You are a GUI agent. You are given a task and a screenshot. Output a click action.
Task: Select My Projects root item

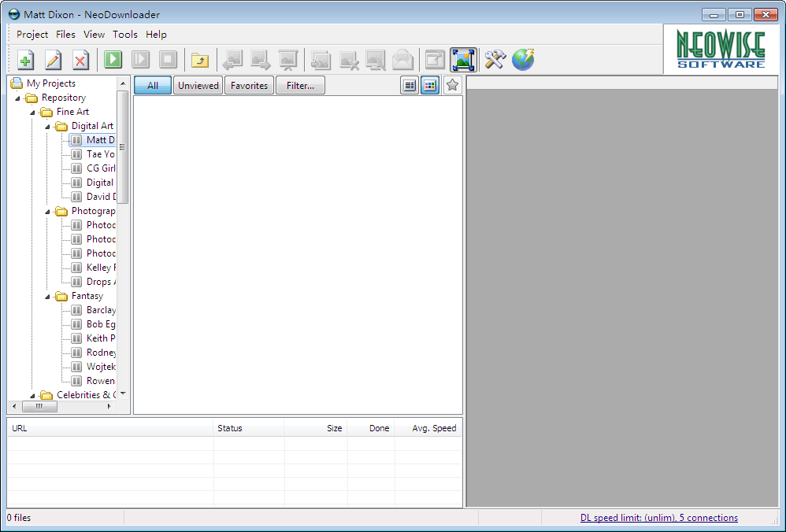(x=51, y=83)
